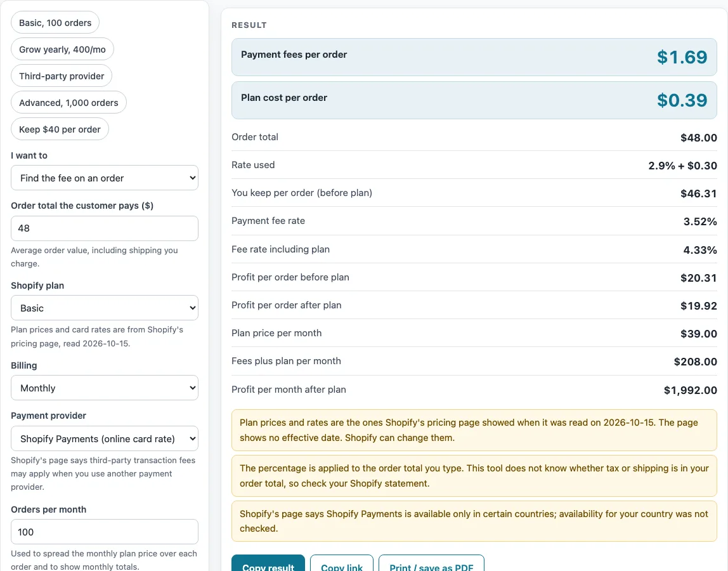Click the 'You keep per order (before plan)' label
The height and width of the screenshot is (571, 728).
[x=302, y=193]
